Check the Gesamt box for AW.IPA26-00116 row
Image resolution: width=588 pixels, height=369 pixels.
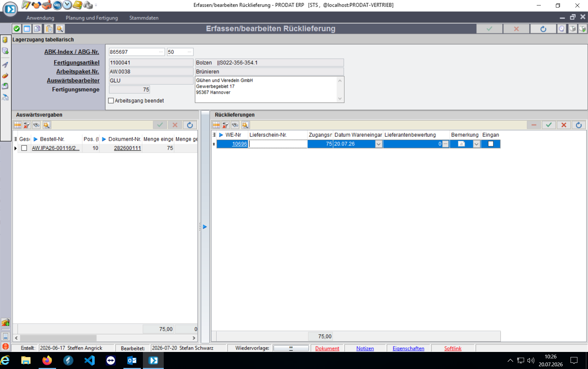(24, 148)
